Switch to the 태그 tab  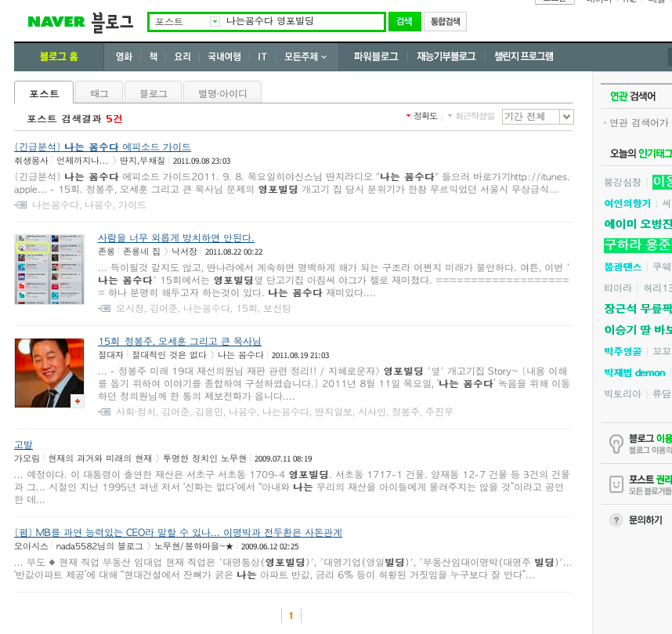[x=99, y=93]
